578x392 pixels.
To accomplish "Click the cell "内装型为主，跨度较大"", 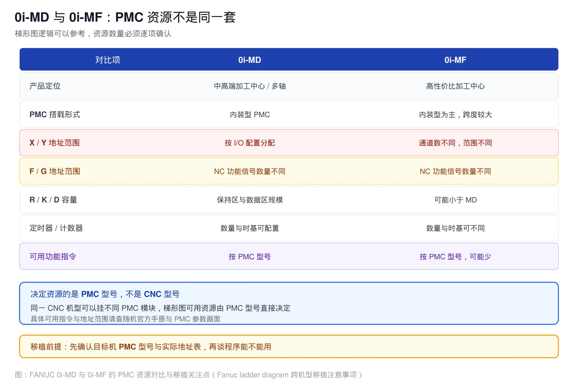I will [x=455, y=115].
